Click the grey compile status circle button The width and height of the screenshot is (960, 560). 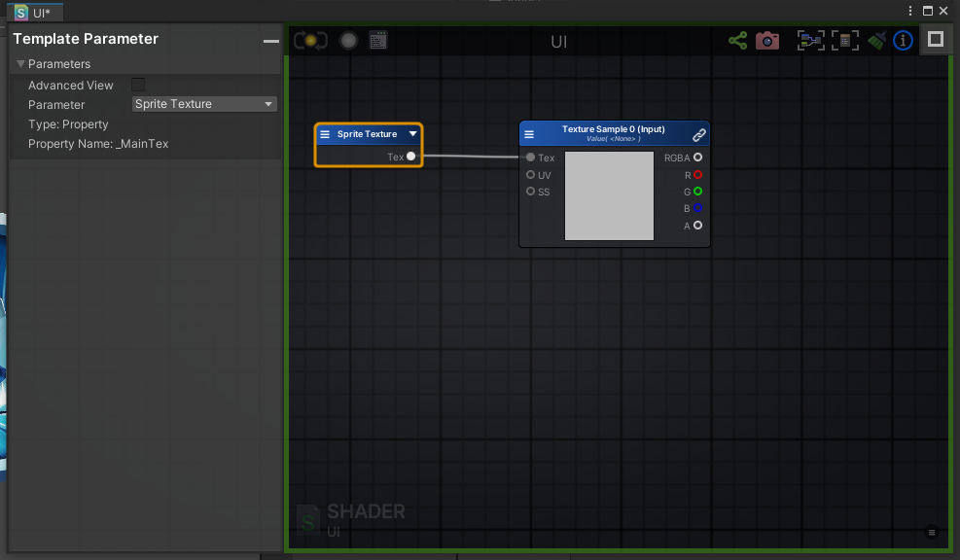pos(348,41)
